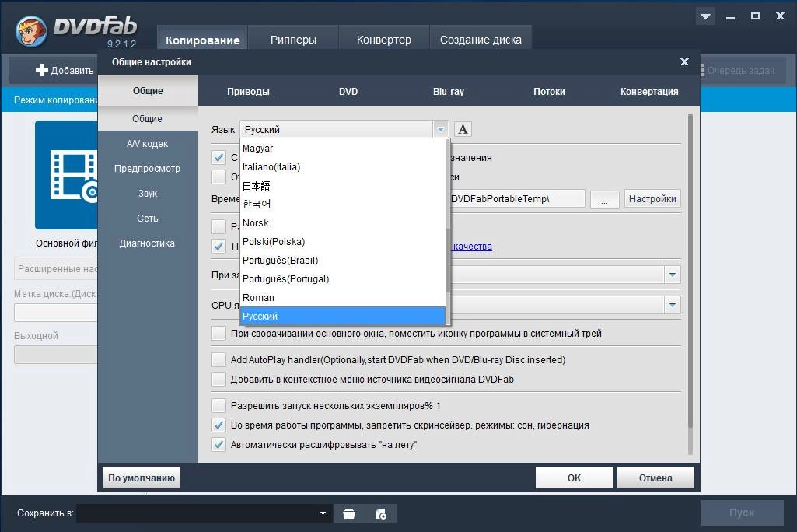Open the Сохранить в path dropdown arrow
Image resolution: width=797 pixels, height=532 pixels.
(323, 513)
